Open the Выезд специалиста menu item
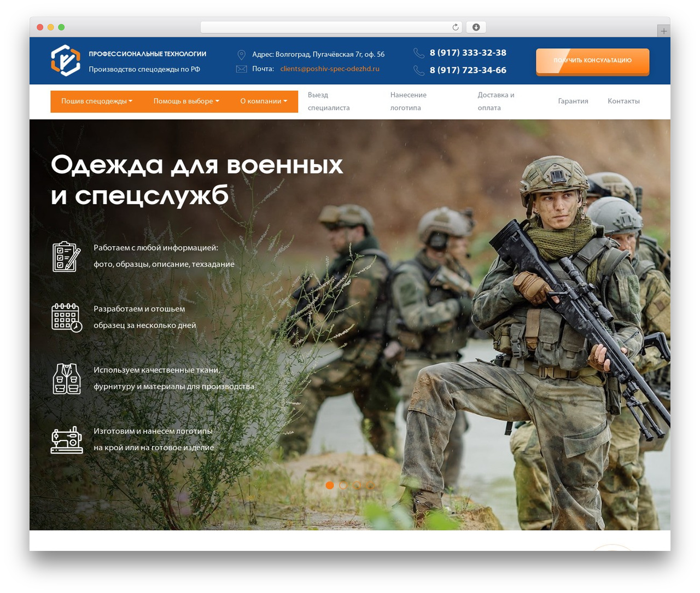 (x=329, y=101)
